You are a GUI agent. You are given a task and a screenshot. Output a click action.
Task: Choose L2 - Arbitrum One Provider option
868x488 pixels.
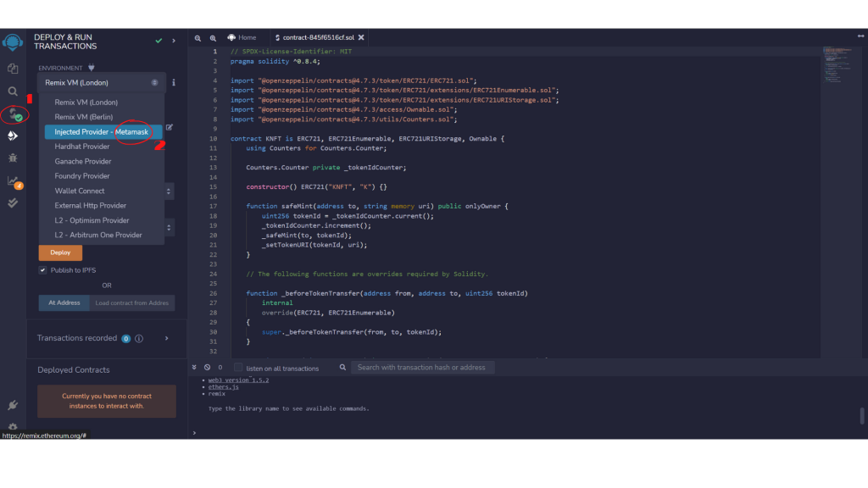[x=98, y=236]
